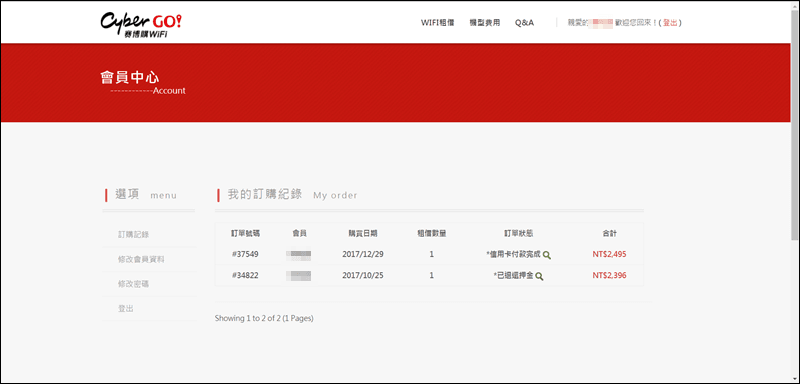This screenshot has height=384, width=800.
Task: Click the 會員 column header
Action: point(299,233)
